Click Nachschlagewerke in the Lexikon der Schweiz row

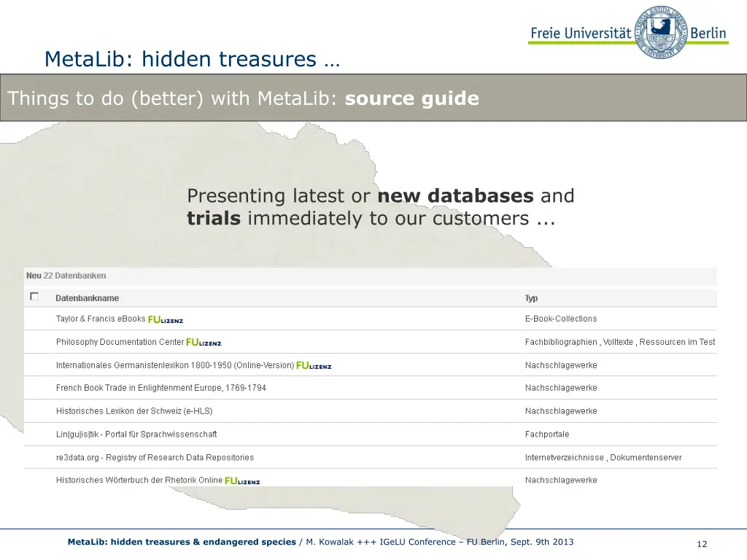point(561,411)
